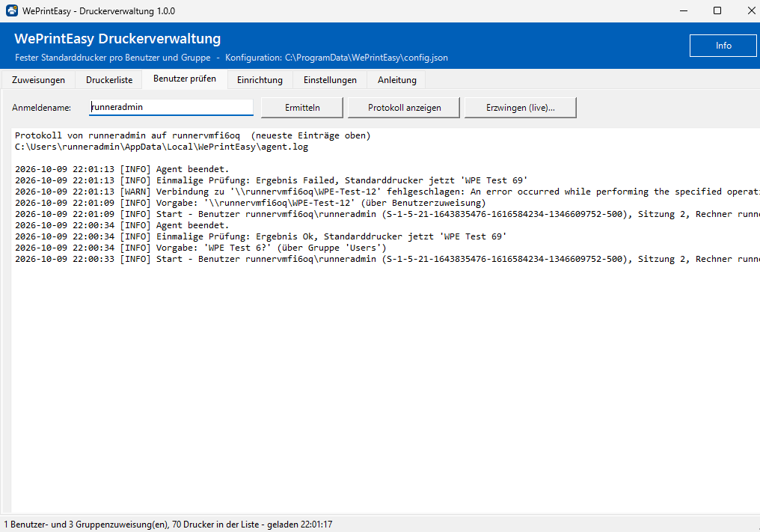Click the agent.log file path line
Image resolution: width=760 pixels, height=532 pixels.
(x=162, y=147)
